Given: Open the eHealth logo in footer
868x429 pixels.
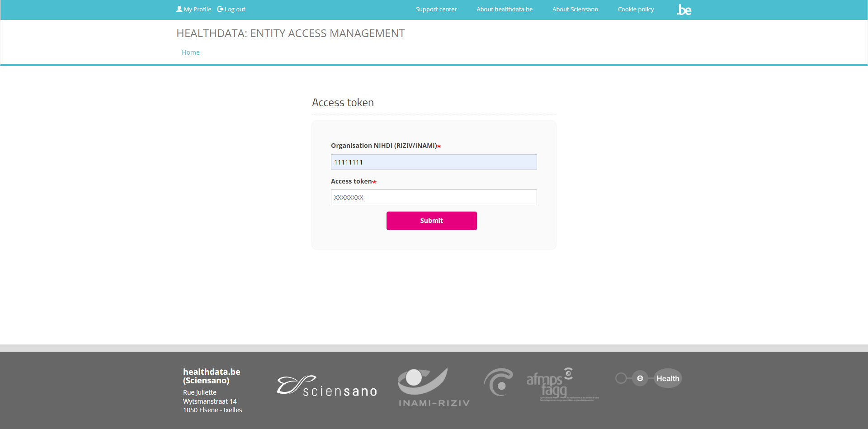Looking at the screenshot, I should click(648, 378).
